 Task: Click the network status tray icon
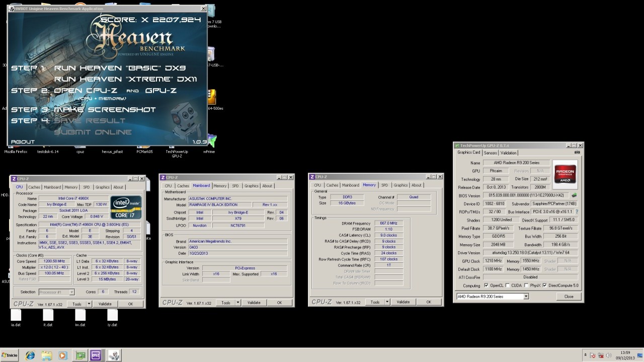pos(601,355)
